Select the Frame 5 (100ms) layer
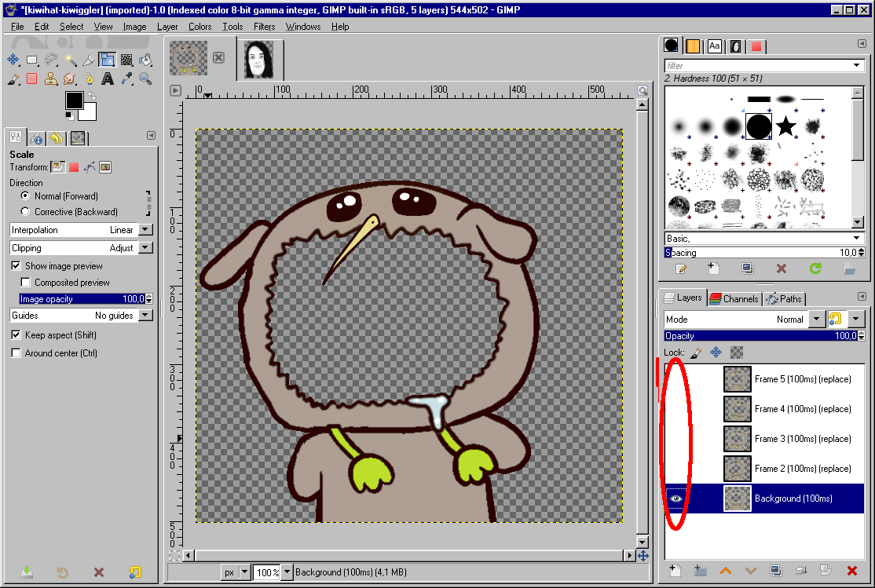 pyautogui.click(x=764, y=379)
